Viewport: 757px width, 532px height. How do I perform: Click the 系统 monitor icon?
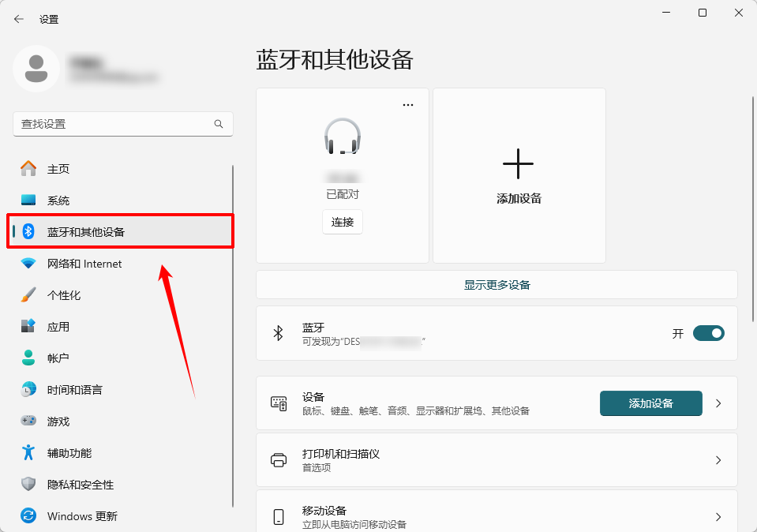[28, 200]
